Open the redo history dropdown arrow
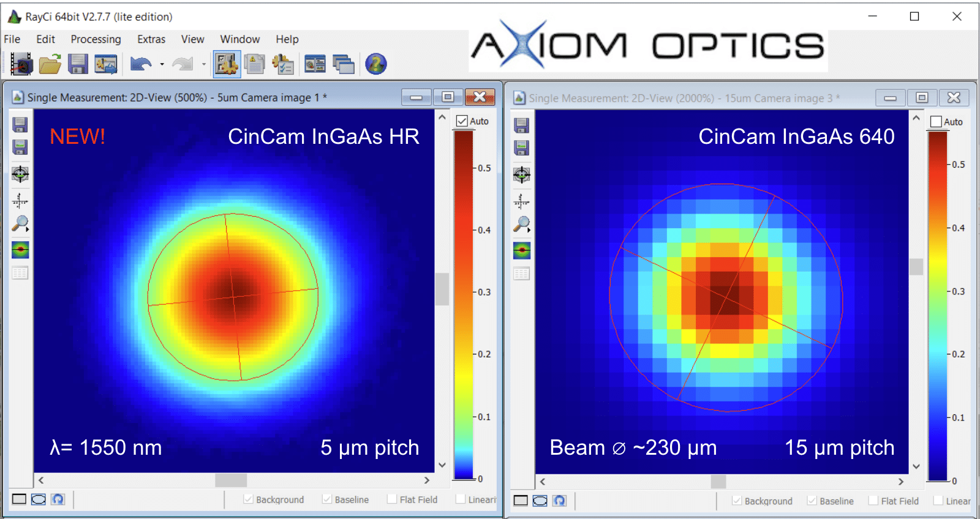This screenshot has width=980, height=519. (x=204, y=64)
